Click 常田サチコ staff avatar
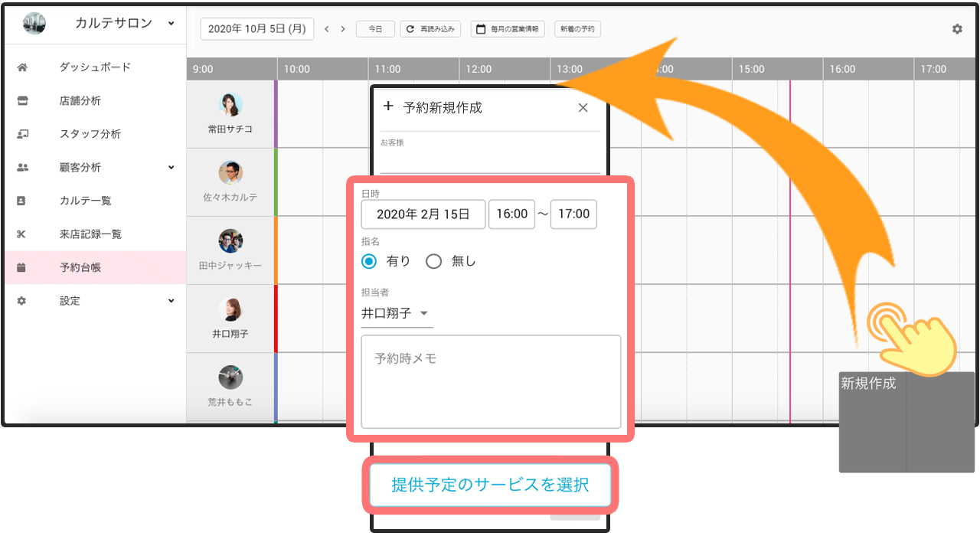The height and width of the screenshot is (536, 980). point(230,105)
